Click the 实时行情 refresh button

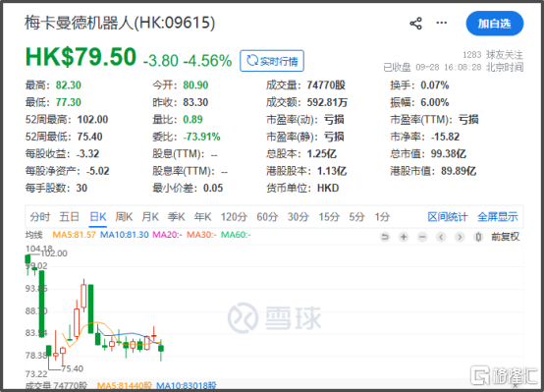[272, 61]
